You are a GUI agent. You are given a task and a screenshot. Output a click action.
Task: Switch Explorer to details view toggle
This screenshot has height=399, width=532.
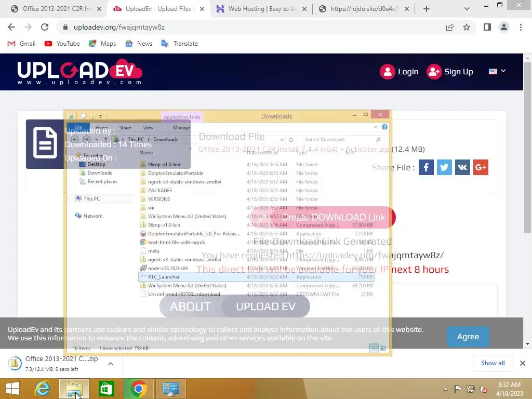pyautogui.click(x=374, y=348)
